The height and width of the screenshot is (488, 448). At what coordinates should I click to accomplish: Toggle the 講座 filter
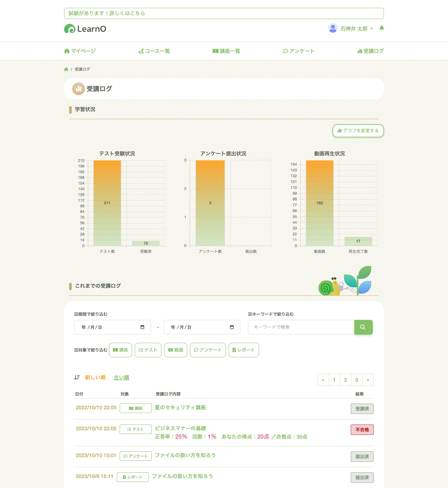[x=120, y=350]
